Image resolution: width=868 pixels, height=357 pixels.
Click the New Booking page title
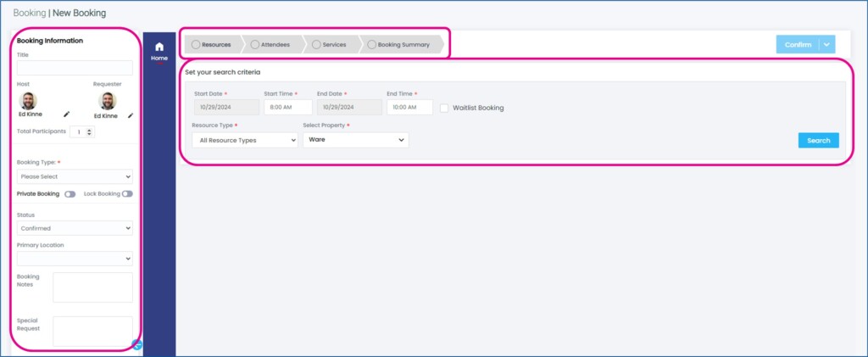[x=79, y=13]
